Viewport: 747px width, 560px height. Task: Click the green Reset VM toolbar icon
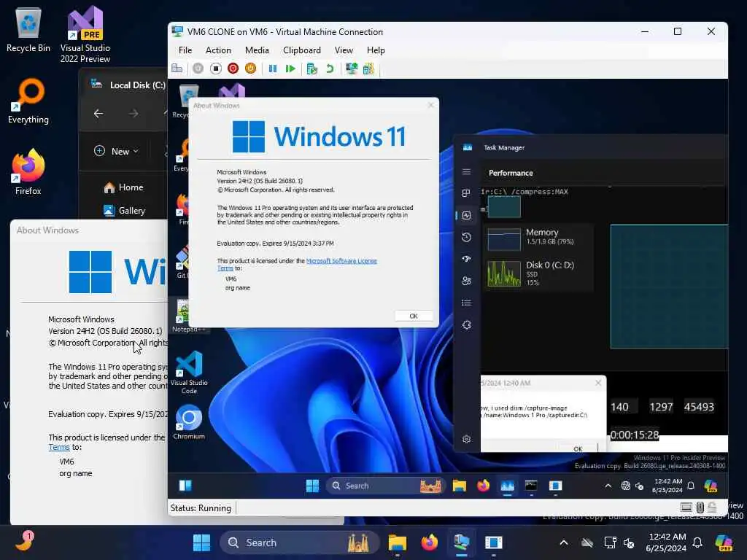290,69
